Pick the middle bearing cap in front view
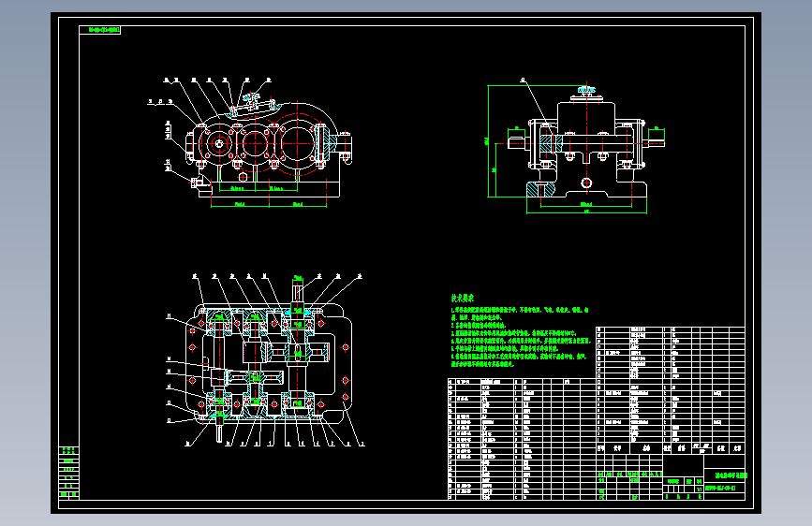The image size is (812, 526). (254, 142)
